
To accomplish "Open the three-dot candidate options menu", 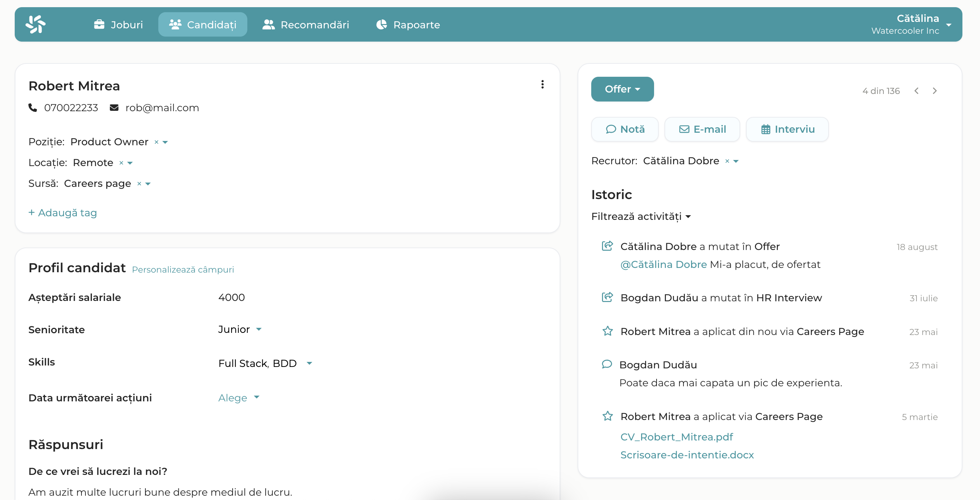I will [542, 84].
